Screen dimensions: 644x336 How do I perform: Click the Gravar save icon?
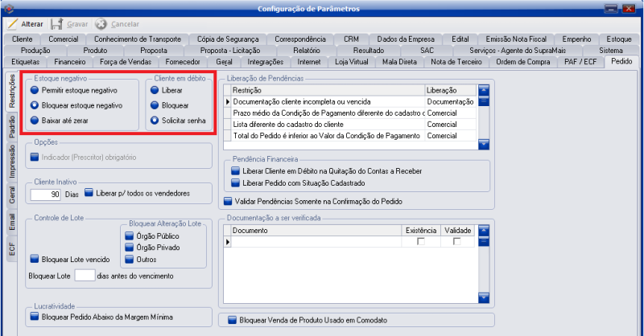57,24
